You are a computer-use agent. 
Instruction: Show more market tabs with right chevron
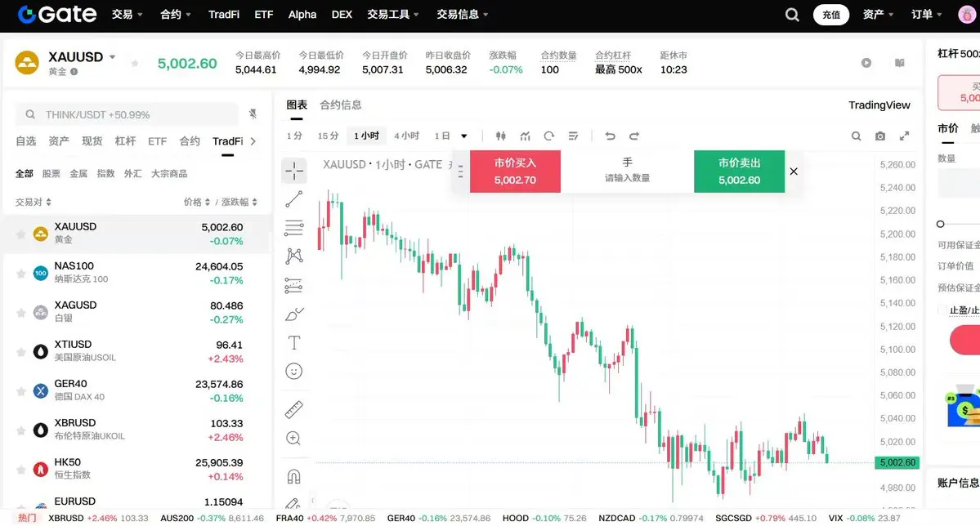[x=253, y=141]
